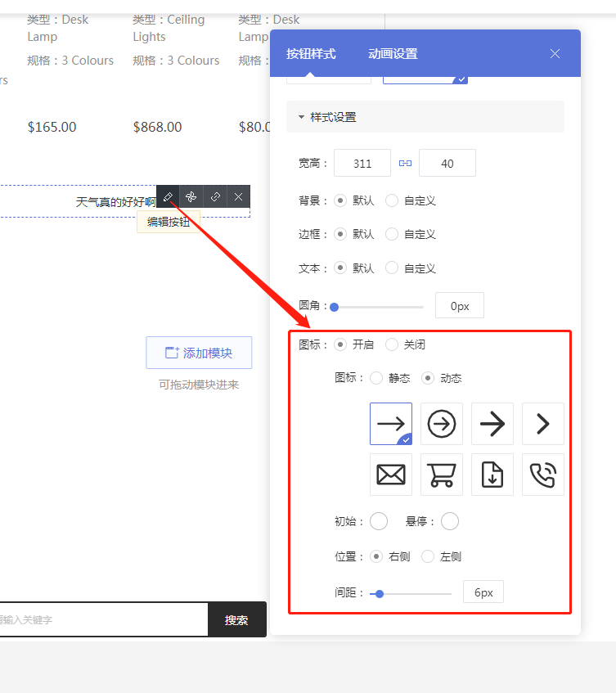Select the chevron right arrow icon
This screenshot has width=616, height=693.
[x=543, y=424]
